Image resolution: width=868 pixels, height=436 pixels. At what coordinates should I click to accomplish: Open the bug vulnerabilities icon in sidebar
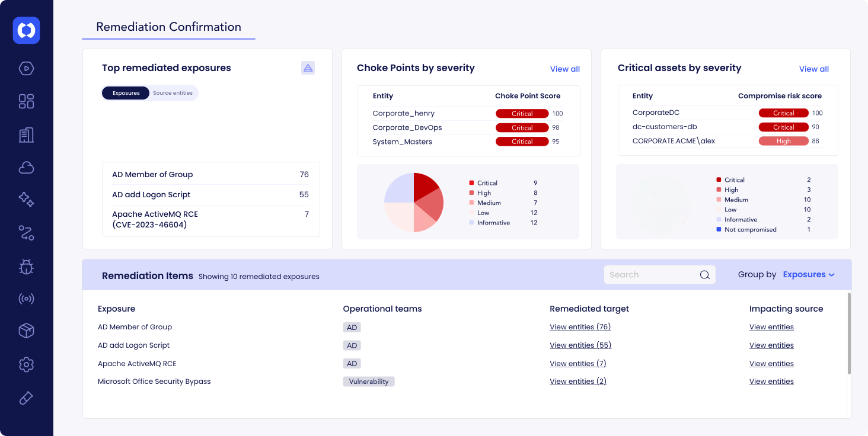[x=26, y=267]
